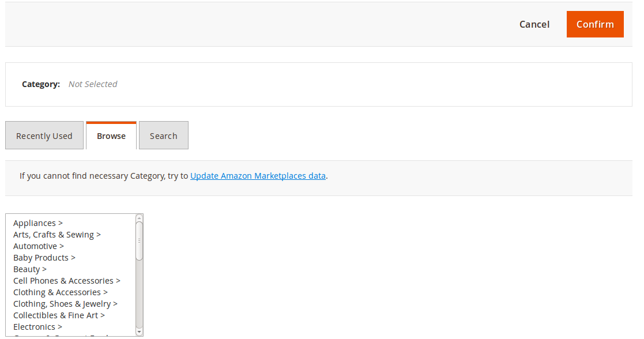This screenshot has width=644, height=339.
Task: Expand the Appliances category
Action: coord(38,223)
